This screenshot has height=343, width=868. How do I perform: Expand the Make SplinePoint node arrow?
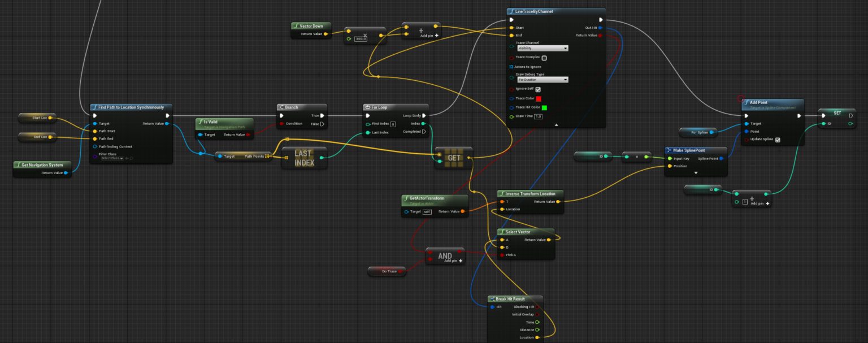coord(696,173)
